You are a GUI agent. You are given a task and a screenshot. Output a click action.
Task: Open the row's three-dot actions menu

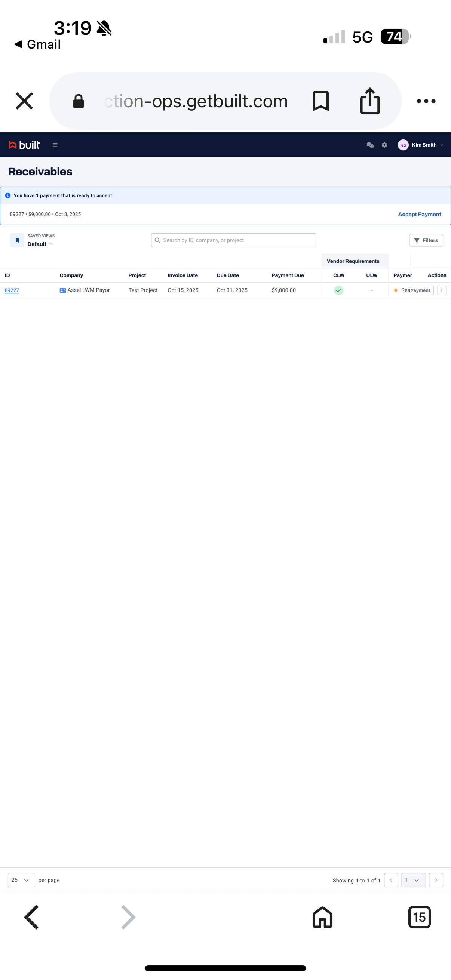(441, 290)
